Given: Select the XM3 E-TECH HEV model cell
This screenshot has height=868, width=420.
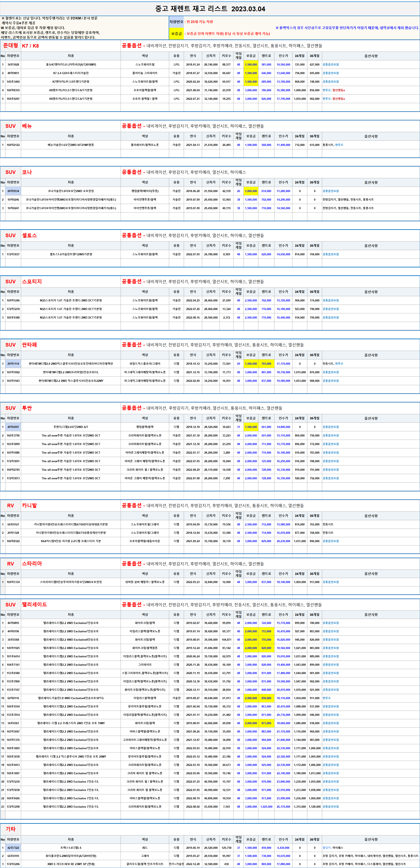Looking at the screenshot, I should pyautogui.click(x=71, y=864).
